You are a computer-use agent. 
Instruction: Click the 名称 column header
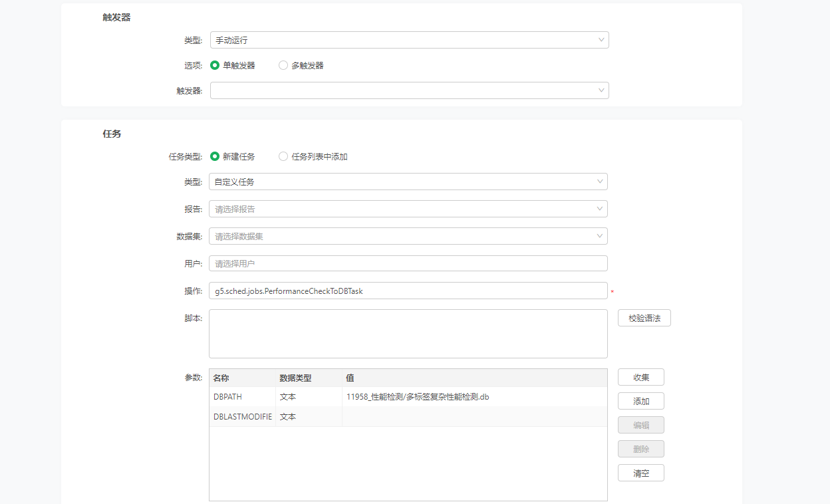[x=243, y=378]
